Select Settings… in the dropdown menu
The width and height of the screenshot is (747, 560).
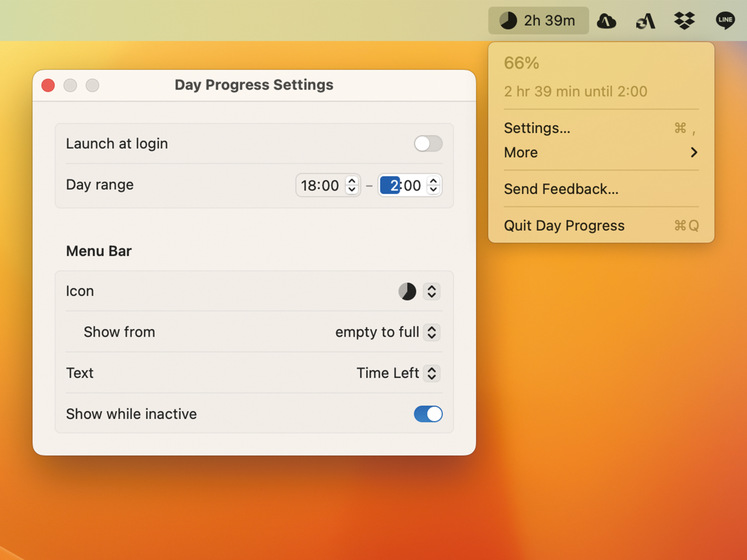(x=601, y=128)
